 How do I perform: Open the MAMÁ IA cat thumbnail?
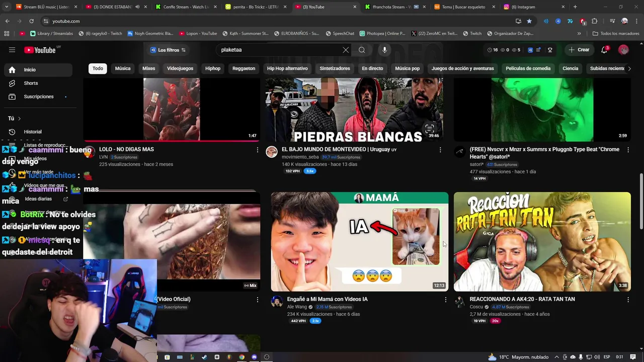coord(359,242)
